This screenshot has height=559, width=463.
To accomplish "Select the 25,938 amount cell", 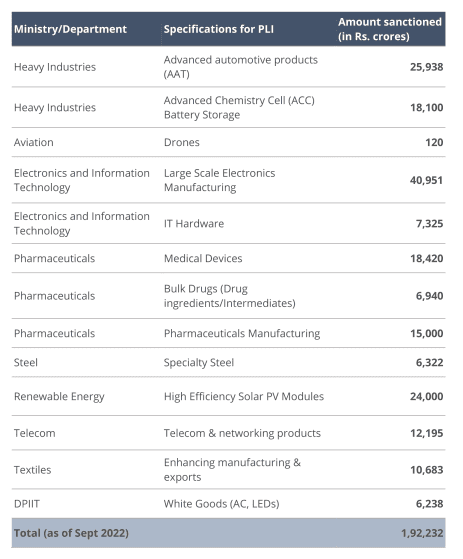I will 426,67.
